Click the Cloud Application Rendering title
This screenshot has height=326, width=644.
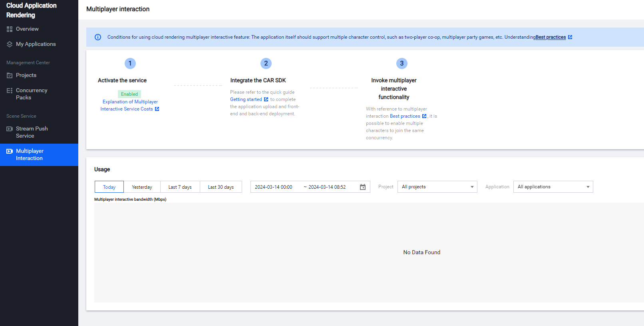pos(32,10)
